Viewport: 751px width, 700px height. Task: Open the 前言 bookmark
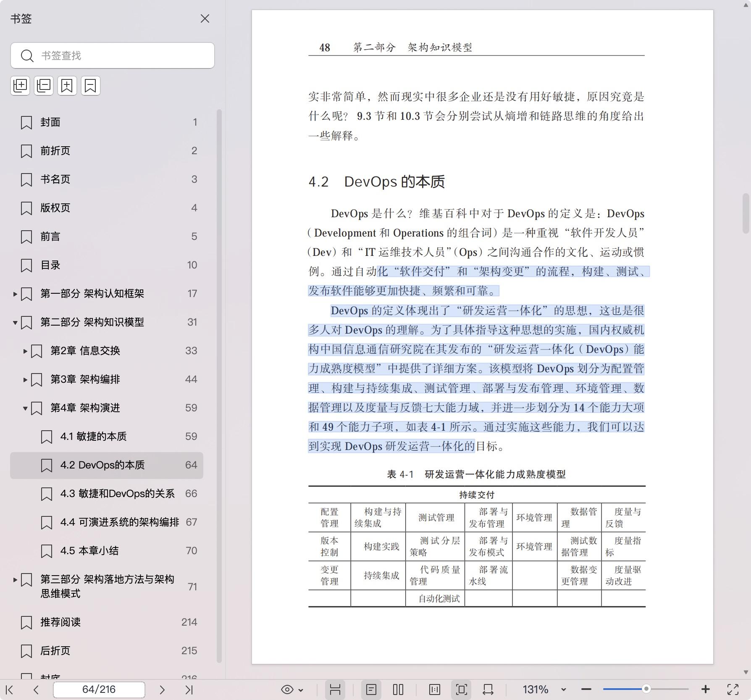coord(107,237)
